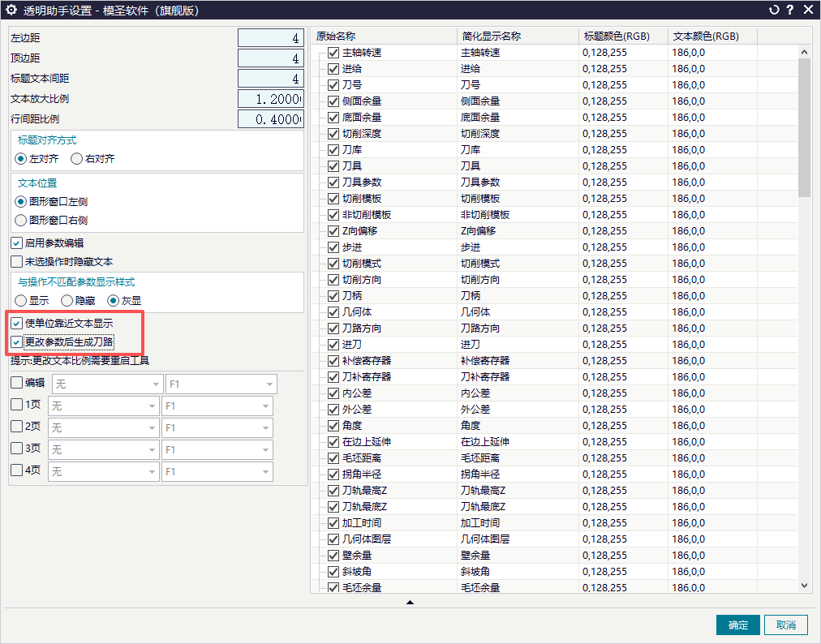Toggle 更改参数后生成刀路 checkbox
Viewport: 821px width, 644px height.
(17, 342)
